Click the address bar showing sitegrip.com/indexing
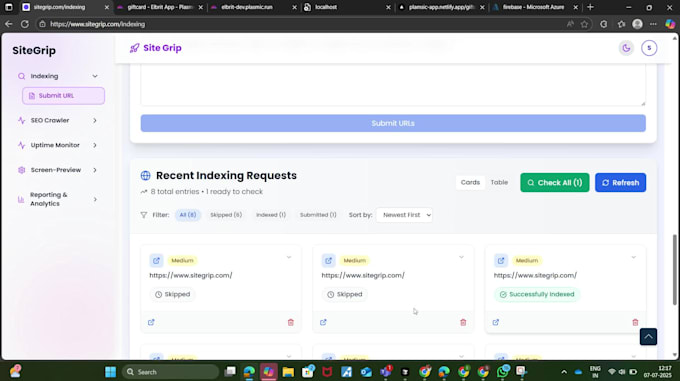680x381 pixels. [x=299, y=24]
